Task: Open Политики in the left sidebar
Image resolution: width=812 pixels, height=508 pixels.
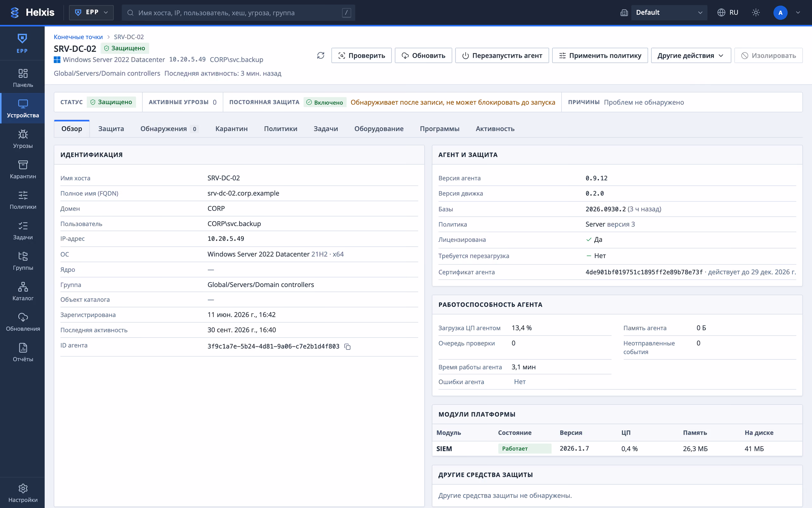Action: [23, 200]
